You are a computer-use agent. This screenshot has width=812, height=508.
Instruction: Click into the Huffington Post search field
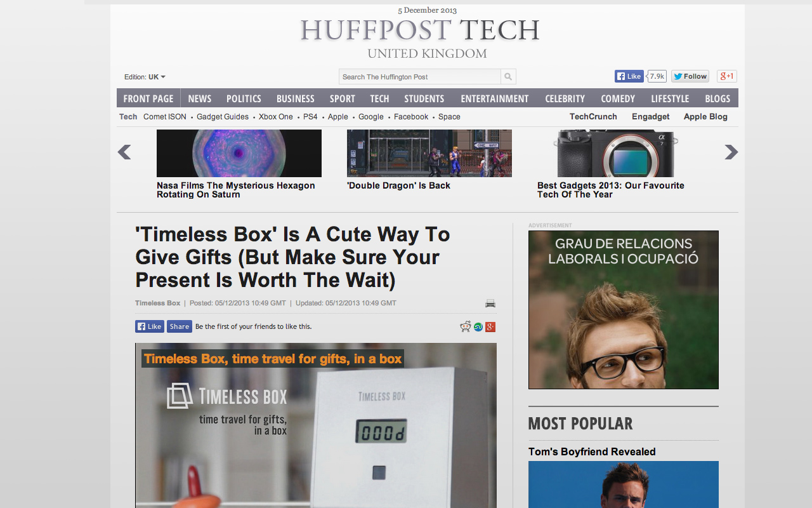point(419,77)
